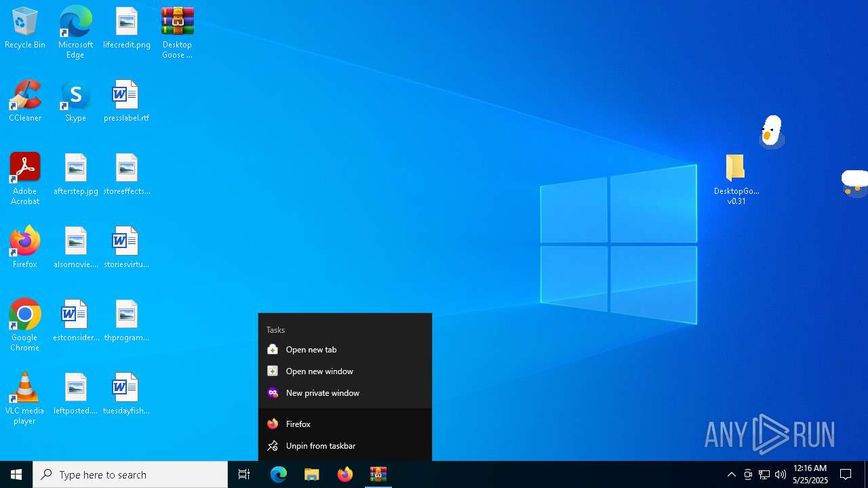Select the storeeffects image file
The width and height of the screenshot is (868, 488).
coord(127,175)
